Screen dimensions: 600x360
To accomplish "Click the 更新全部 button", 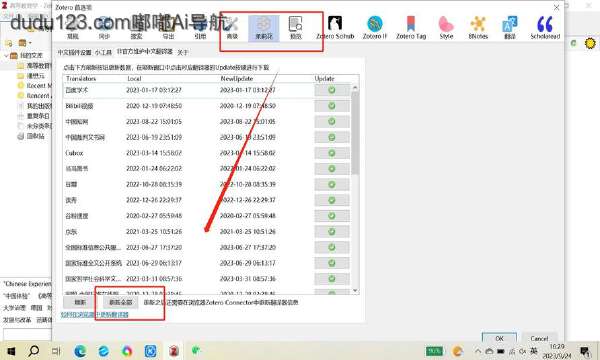I will coord(121,302).
